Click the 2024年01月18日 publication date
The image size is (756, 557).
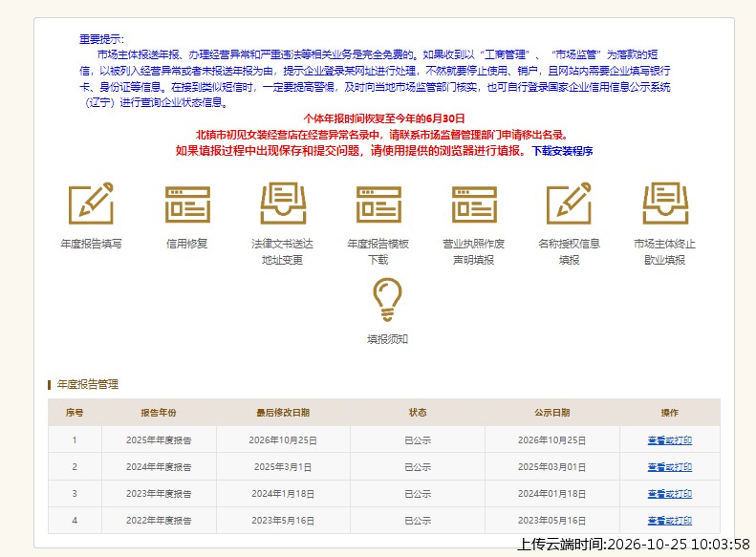pos(552,494)
